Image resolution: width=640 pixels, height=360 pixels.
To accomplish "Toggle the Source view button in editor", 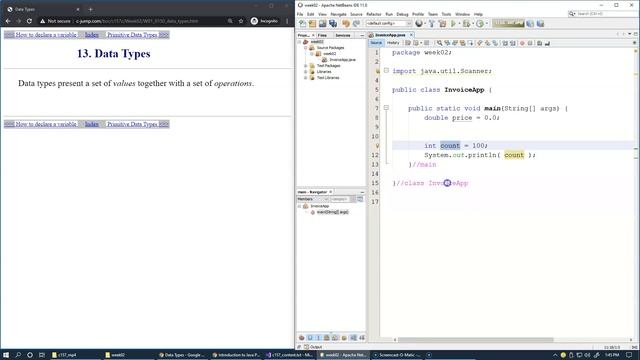I will (x=376, y=43).
